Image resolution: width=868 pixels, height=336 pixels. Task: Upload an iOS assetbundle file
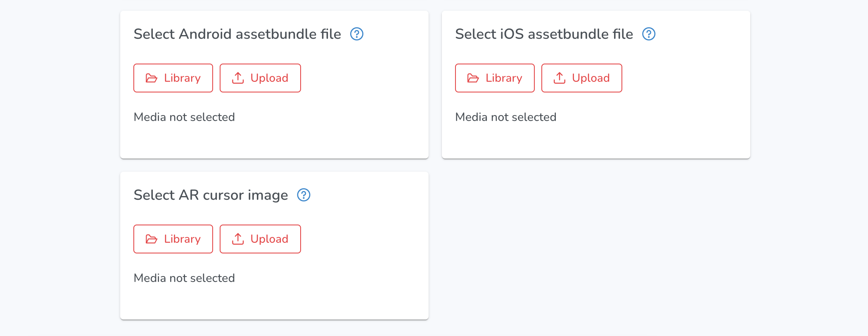[581, 78]
